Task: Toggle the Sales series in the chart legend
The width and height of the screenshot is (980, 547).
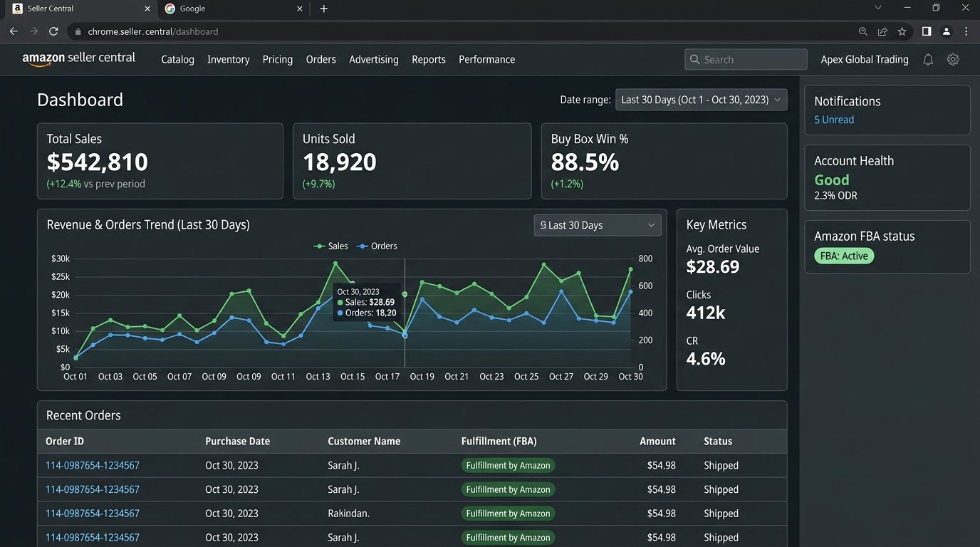Action: (x=331, y=246)
